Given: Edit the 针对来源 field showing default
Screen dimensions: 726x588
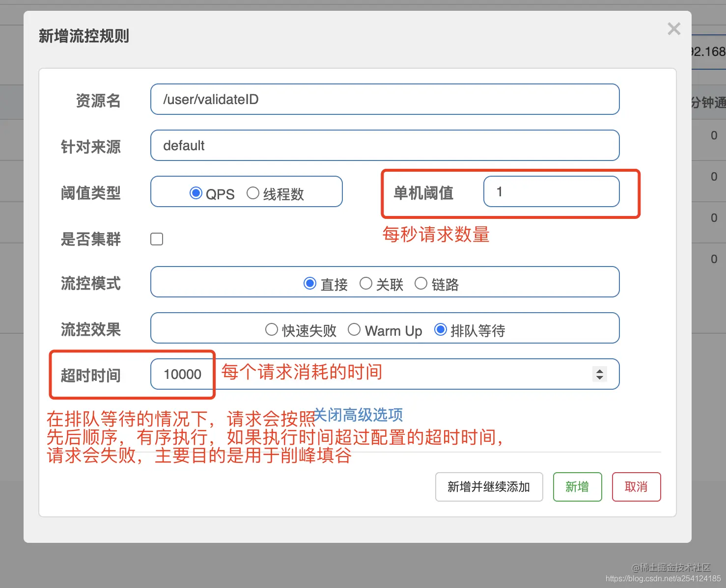Looking at the screenshot, I should tap(385, 145).
